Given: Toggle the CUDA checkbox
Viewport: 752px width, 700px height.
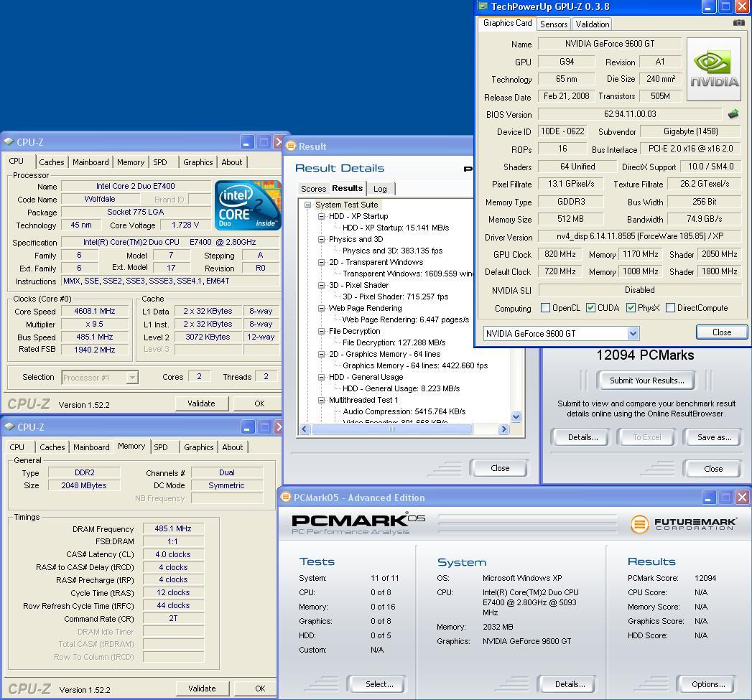Looking at the screenshot, I should point(591,308).
